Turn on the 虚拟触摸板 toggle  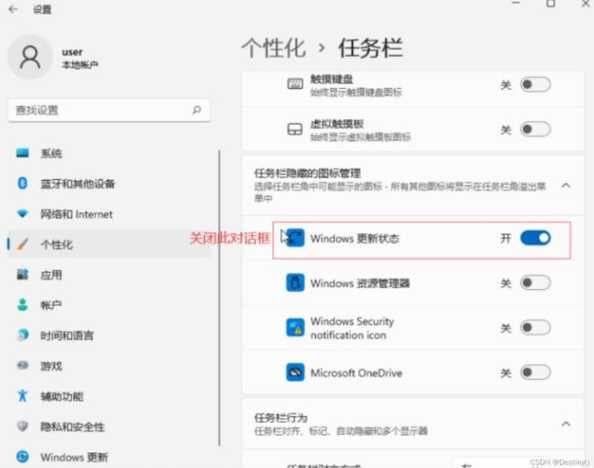[535, 130]
